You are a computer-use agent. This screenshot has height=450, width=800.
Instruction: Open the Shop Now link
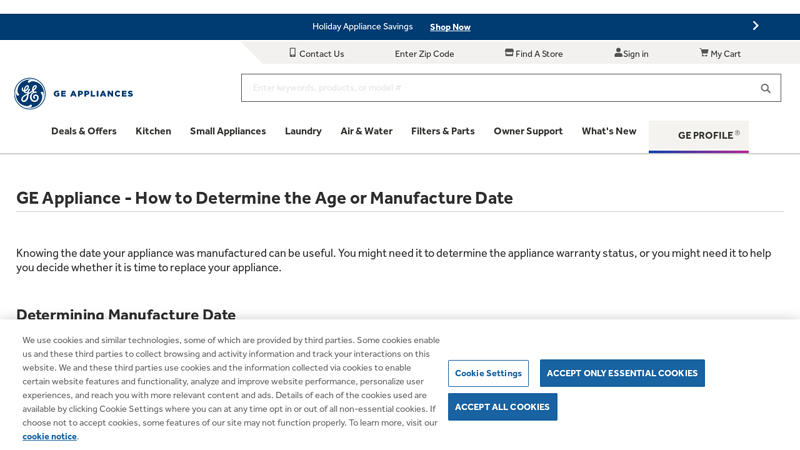click(x=450, y=27)
